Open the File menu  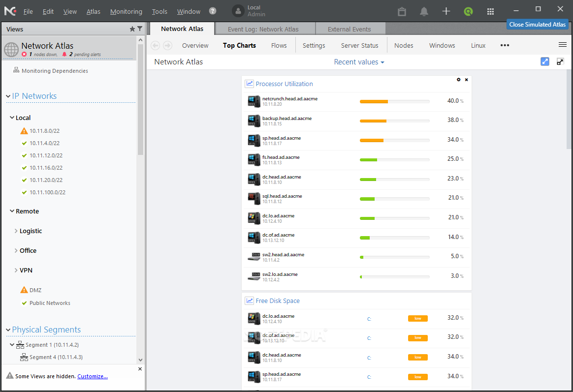click(x=28, y=11)
